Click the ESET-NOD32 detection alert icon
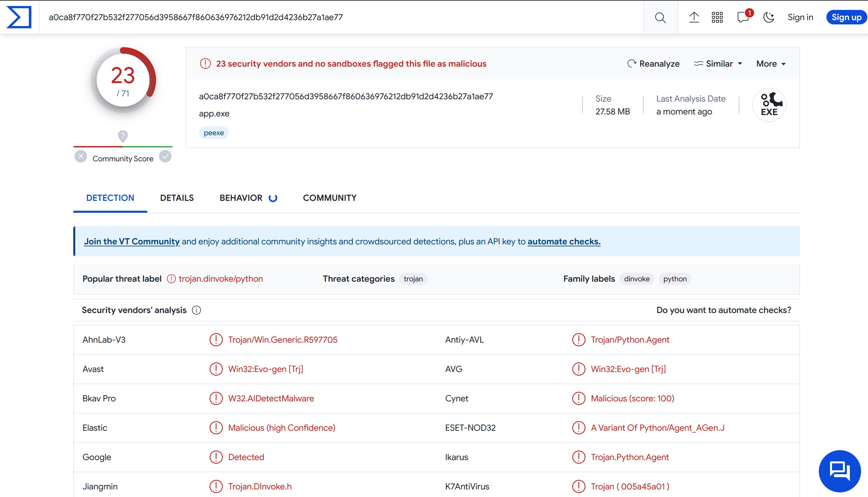This screenshot has height=497, width=868. pyautogui.click(x=578, y=428)
